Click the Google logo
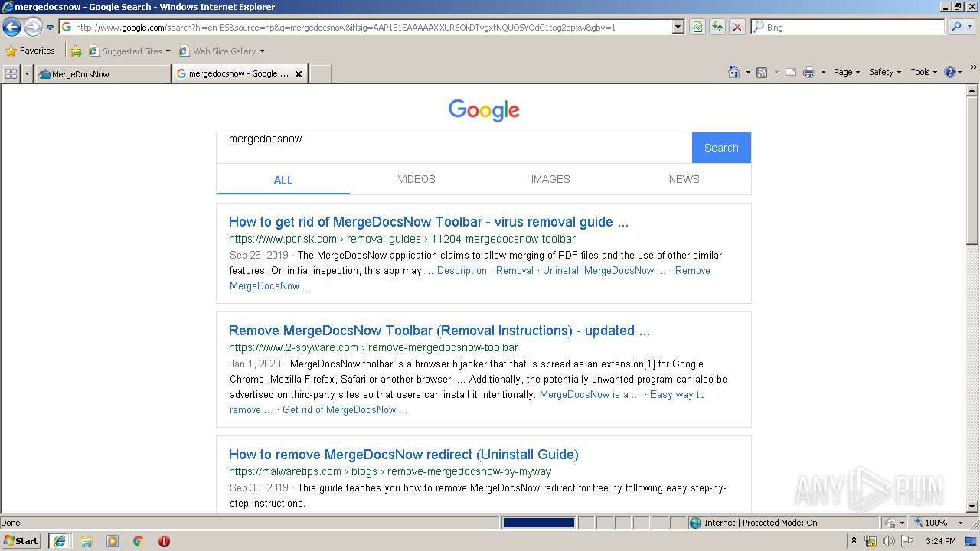Image resolution: width=980 pixels, height=551 pixels. pos(484,110)
